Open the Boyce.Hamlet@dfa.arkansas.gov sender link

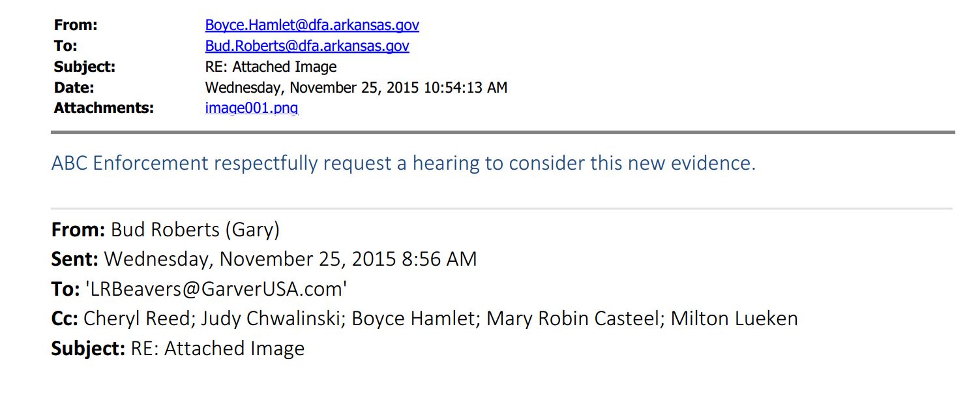(312, 25)
